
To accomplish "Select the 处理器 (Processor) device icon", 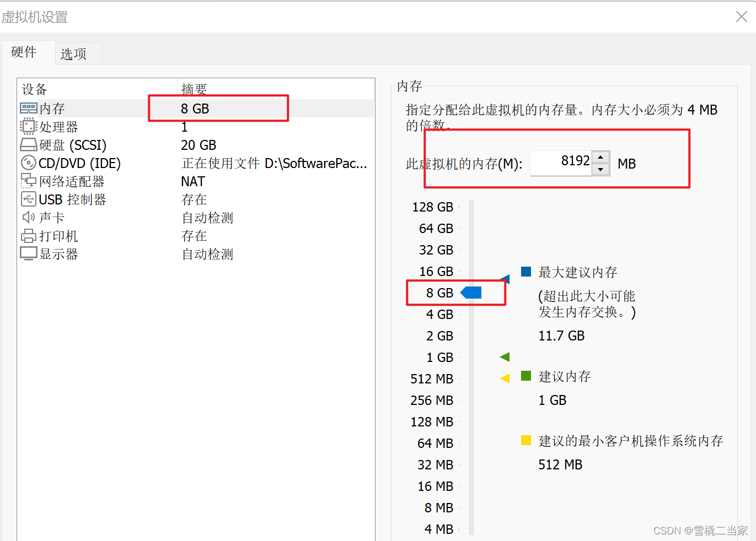I will (28, 126).
